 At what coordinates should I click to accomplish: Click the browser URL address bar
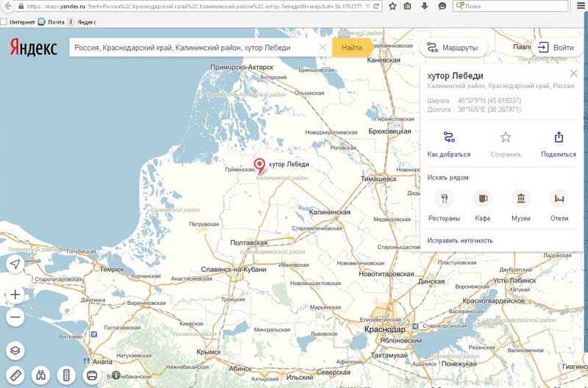[194, 6]
